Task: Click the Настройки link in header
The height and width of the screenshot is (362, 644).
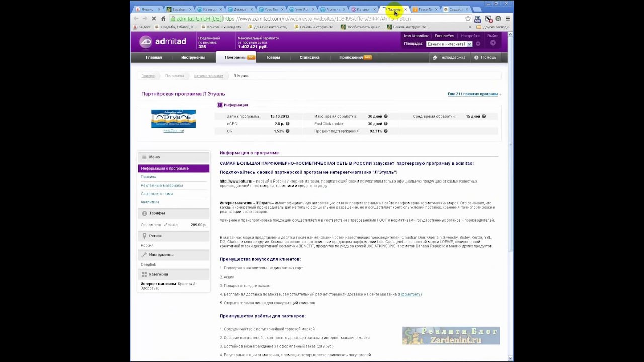Action: click(470, 36)
